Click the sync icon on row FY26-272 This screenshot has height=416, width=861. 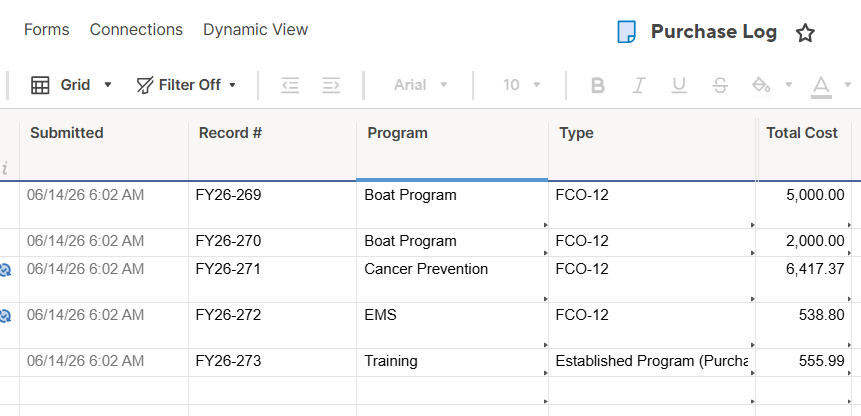(x=5, y=316)
